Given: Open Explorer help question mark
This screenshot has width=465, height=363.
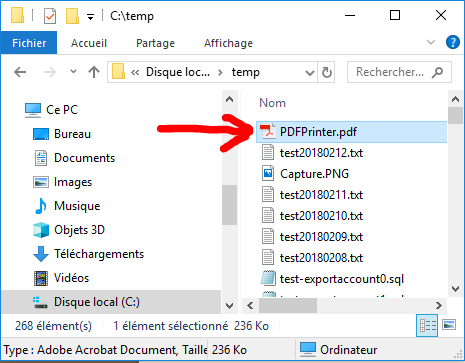Looking at the screenshot, I should (453, 42).
